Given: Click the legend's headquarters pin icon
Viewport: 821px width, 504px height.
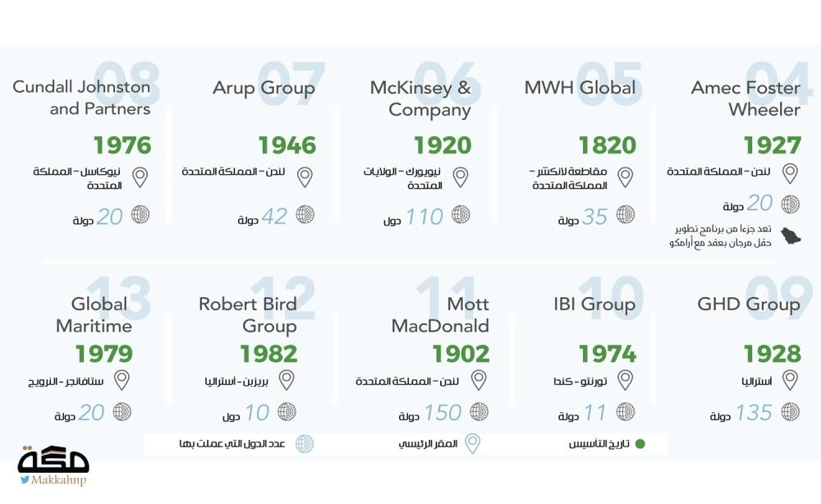Looking at the screenshot, I should point(472,444).
